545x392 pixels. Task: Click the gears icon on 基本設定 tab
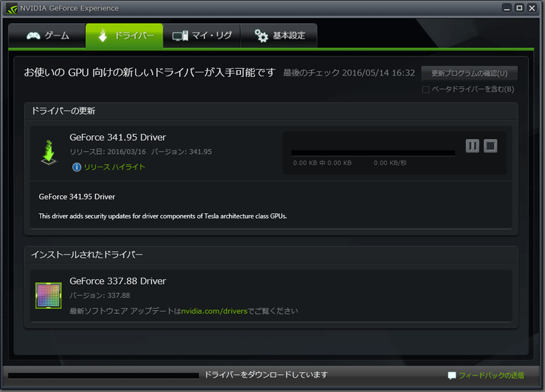(261, 36)
